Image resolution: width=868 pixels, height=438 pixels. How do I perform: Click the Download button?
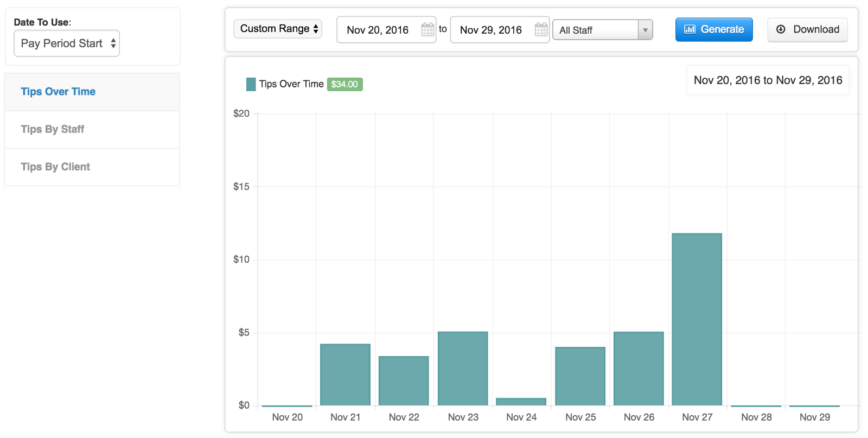click(808, 29)
